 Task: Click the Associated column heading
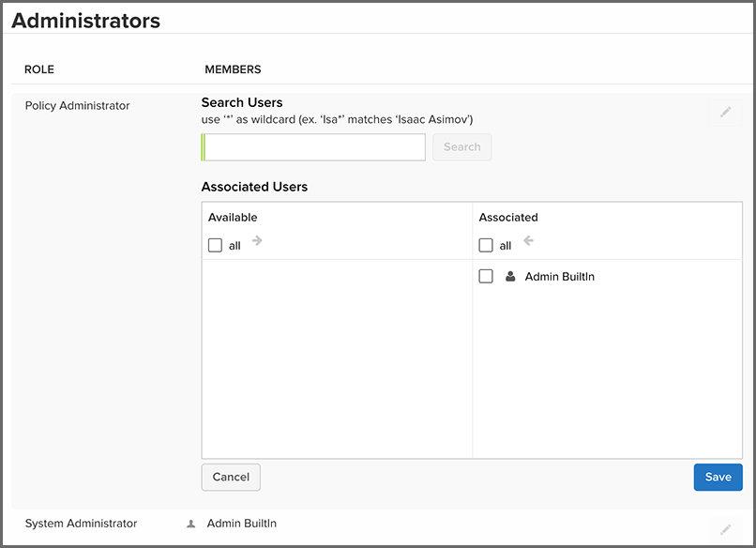coord(507,217)
